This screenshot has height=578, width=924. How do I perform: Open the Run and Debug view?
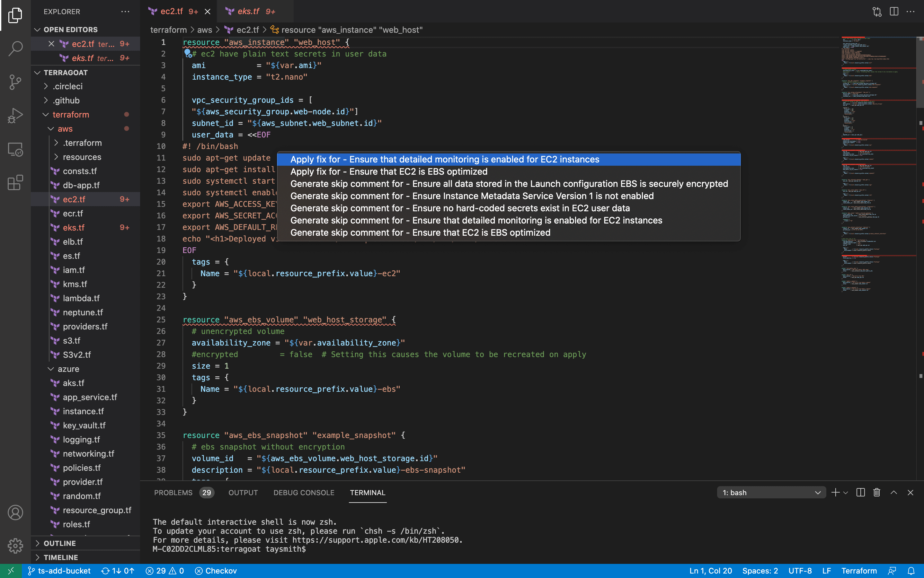pos(15,115)
